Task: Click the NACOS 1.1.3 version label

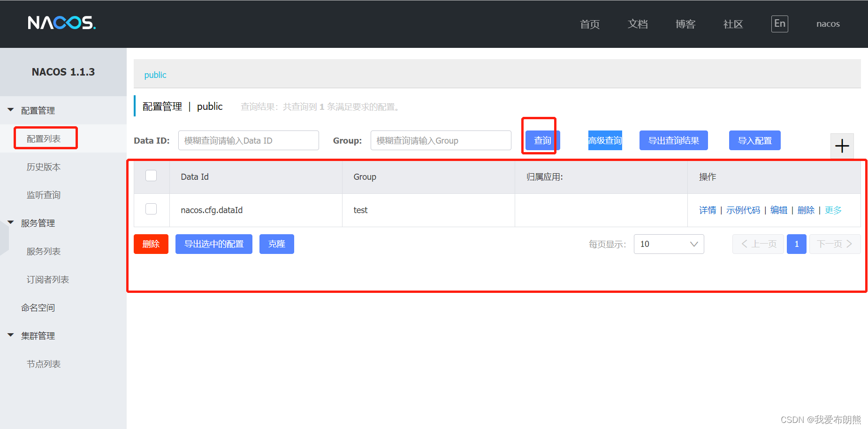Action: [63, 72]
